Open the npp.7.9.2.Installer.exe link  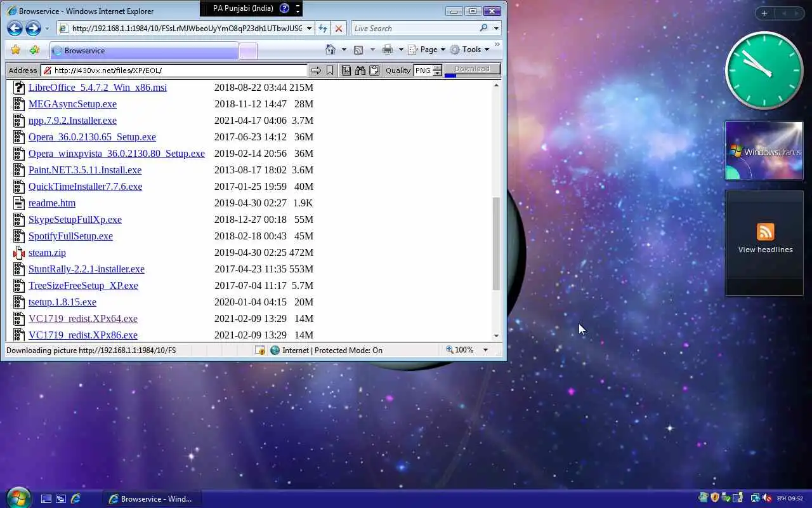[72, 120]
